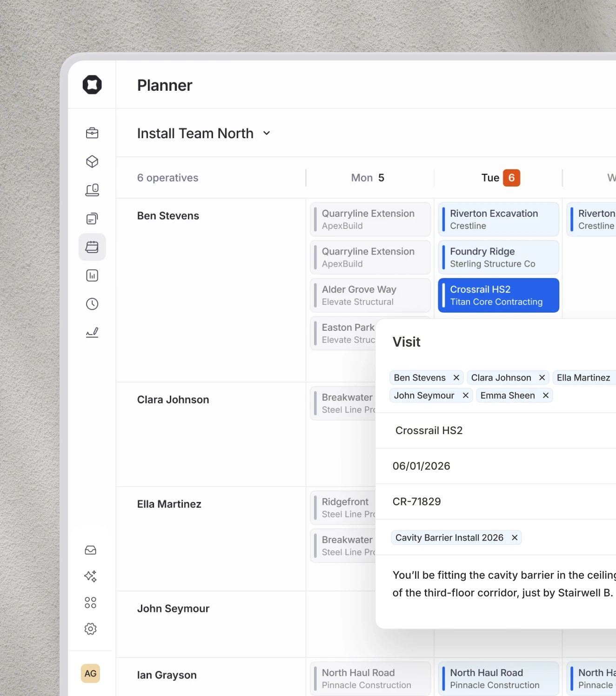Open Tuesday Riverton Excavation Crestline visit
Image resolution: width=616 pixels, height=696 pixels.
[498, 219]
